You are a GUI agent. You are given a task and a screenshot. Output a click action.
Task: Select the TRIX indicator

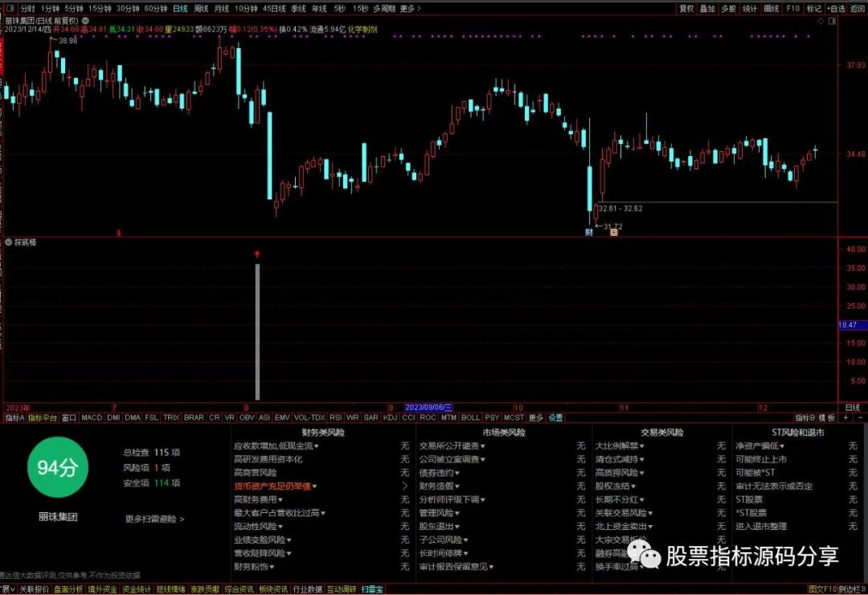click(x=171, y=418)
